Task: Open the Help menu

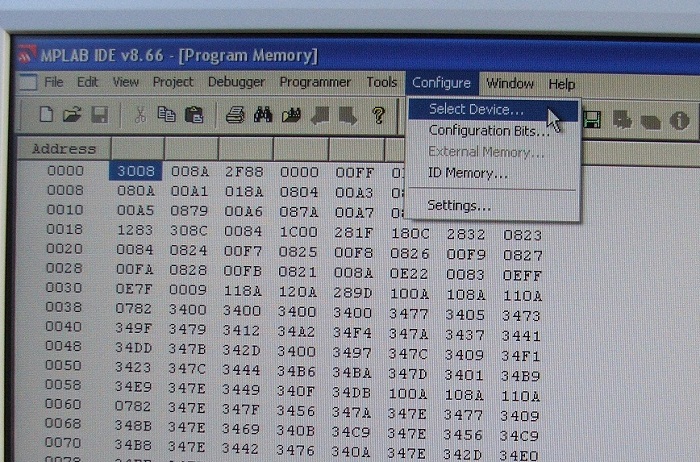Action: pos(562,84)
